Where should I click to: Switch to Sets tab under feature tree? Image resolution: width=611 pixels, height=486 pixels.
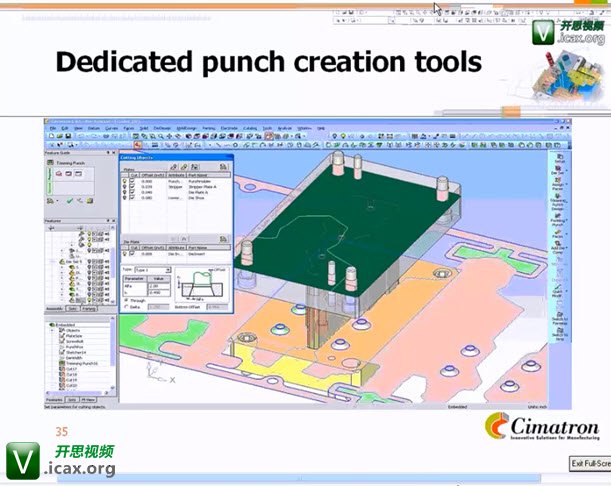(72, 309)
